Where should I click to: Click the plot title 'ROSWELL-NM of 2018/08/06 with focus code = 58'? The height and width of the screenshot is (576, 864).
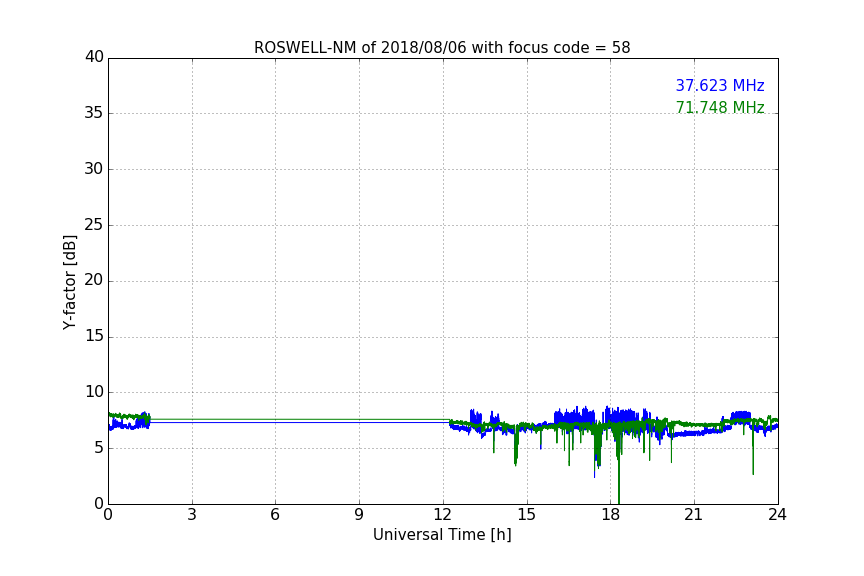tap(442, 48)
